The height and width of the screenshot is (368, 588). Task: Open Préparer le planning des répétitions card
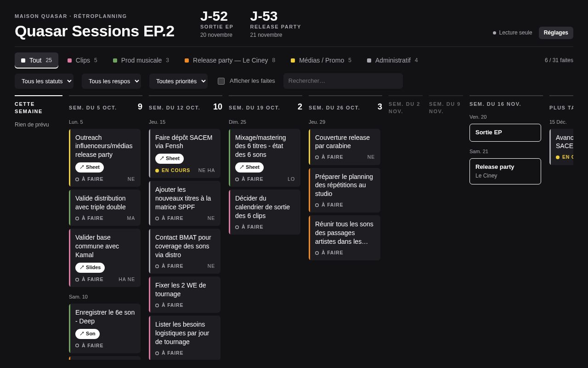point(345,190)
